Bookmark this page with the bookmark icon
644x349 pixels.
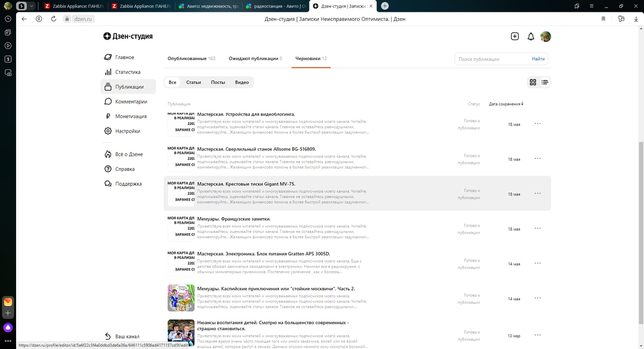tap(603, 18)
